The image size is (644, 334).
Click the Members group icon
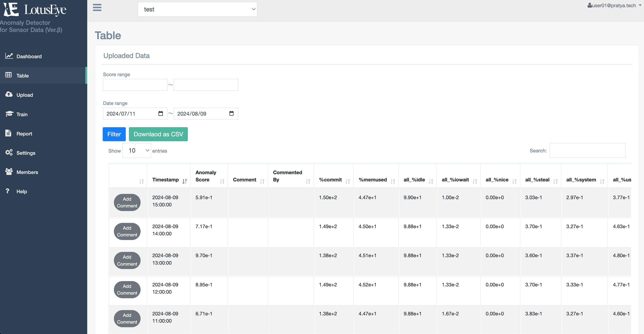[9, 172]
